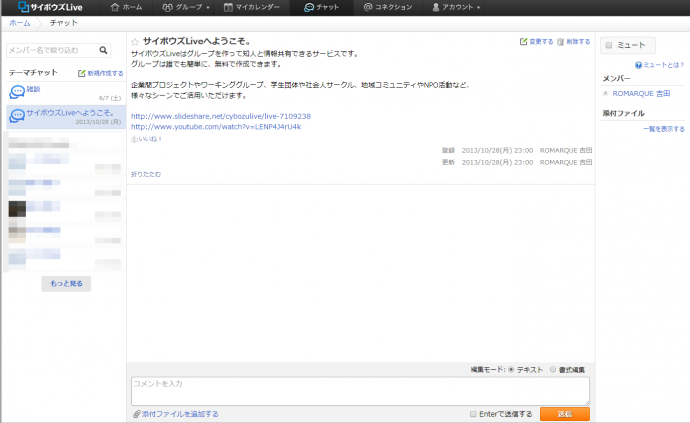The width and height of the screenshot is (690, 423).
Task: Collapse the post with 折りたたむ
Action: [x=145, y=174]
